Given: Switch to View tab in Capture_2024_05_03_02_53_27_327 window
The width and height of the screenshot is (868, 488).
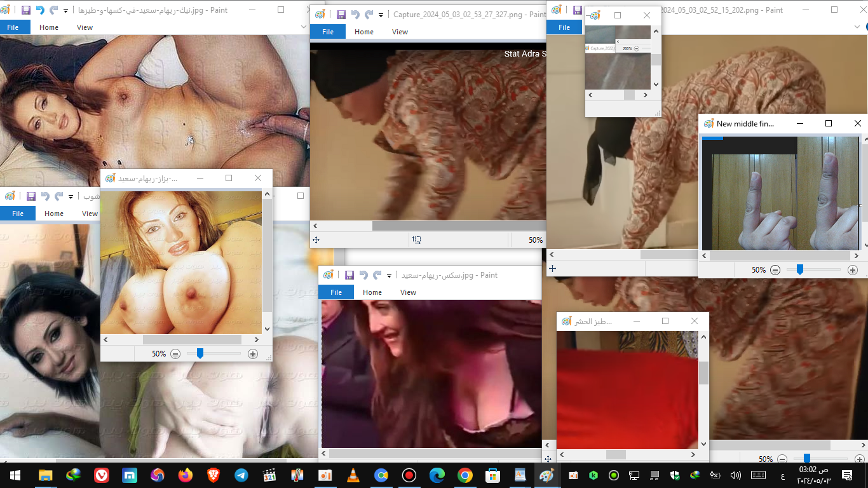Looking at the screenshot, I should click(400, 32).
